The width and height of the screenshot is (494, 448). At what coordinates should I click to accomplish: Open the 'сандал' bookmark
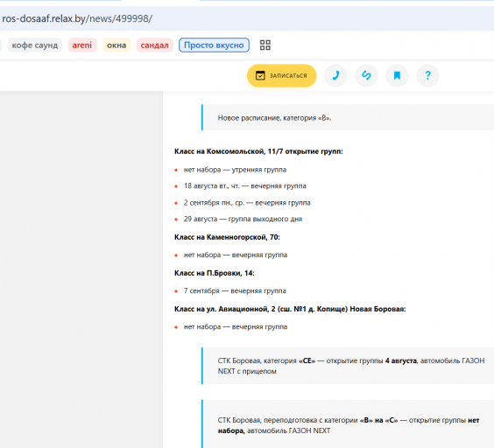coord(154,45)
